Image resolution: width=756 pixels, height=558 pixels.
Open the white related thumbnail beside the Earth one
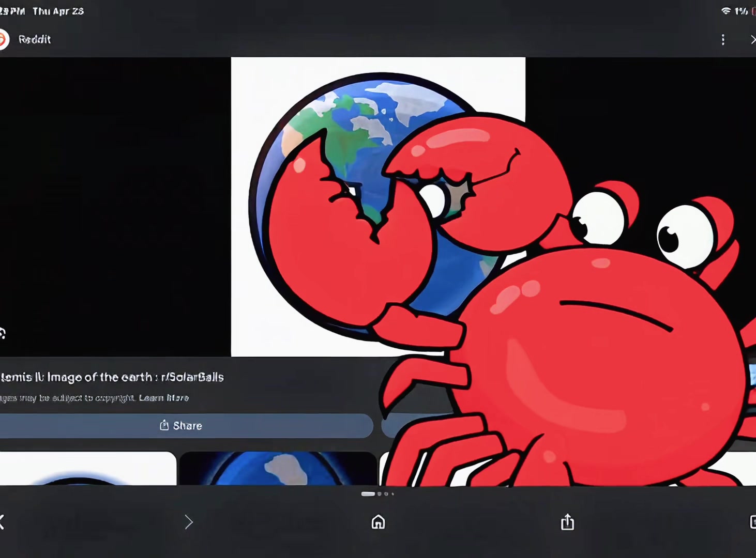88,469
